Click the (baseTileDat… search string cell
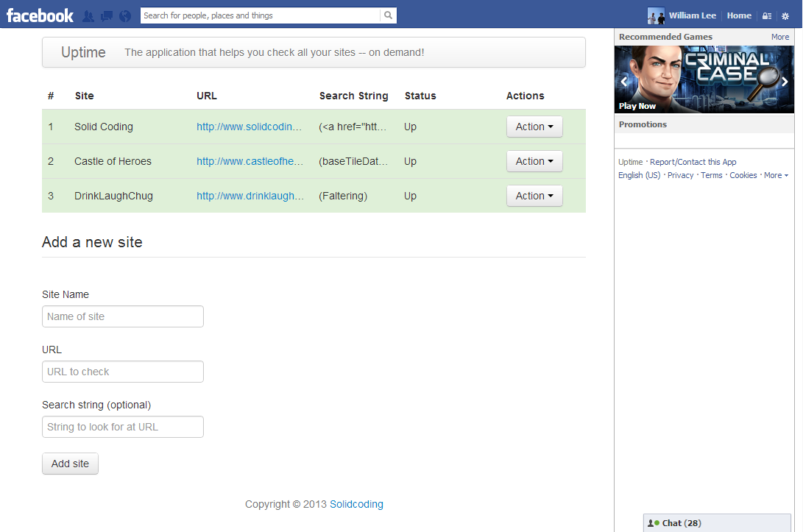 [x=353, y=161]
